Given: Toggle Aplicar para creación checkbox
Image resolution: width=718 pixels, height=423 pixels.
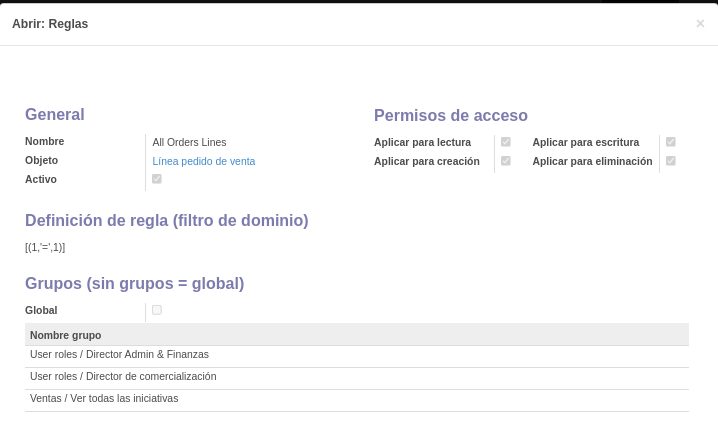Looking at the screenshot, I should [506, 161].
